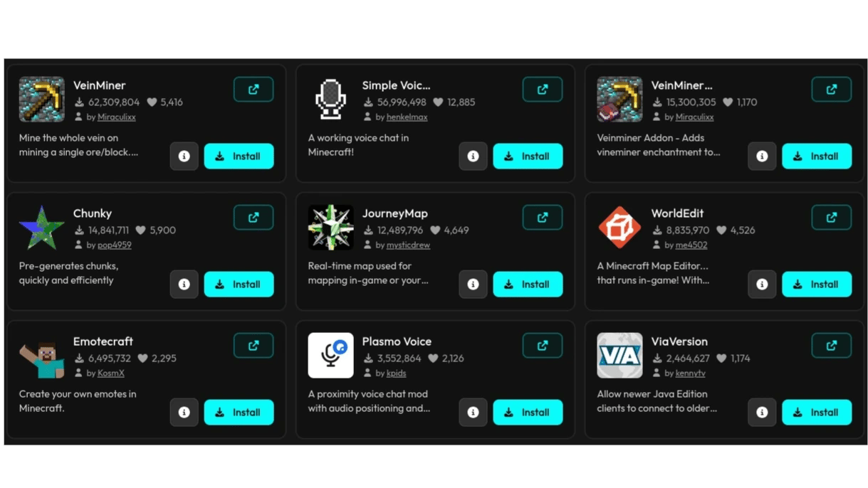This screenshot has height=488, width=868.
Task: Click the Simple Voice Chat microphone thumbnail
Action: coord(331,100)
